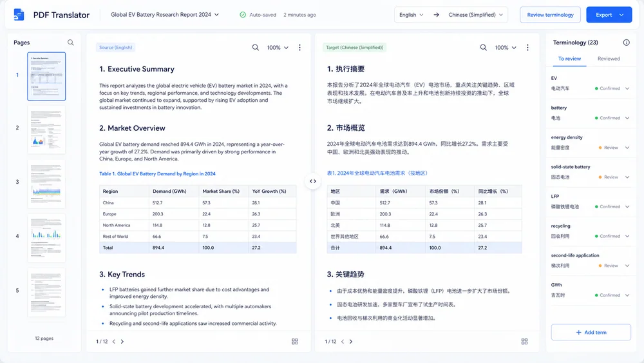This screenshot has width=644, height=363.
Task: Expand the GWh terminology entry
Action: point(627,295)
